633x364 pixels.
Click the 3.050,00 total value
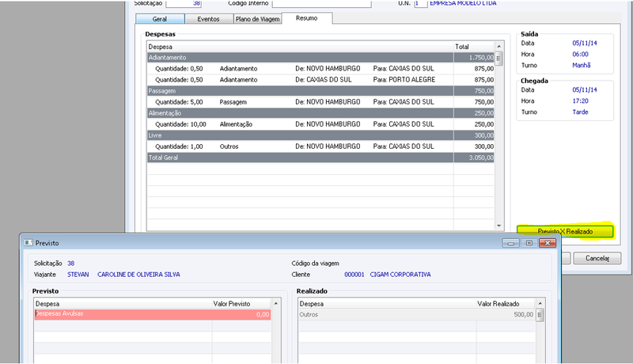tap(481, 157)
